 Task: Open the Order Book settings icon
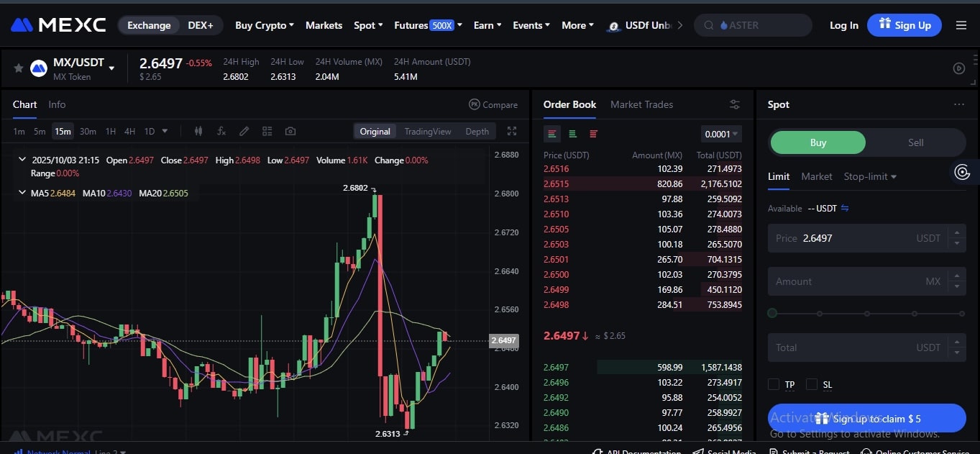734,104
